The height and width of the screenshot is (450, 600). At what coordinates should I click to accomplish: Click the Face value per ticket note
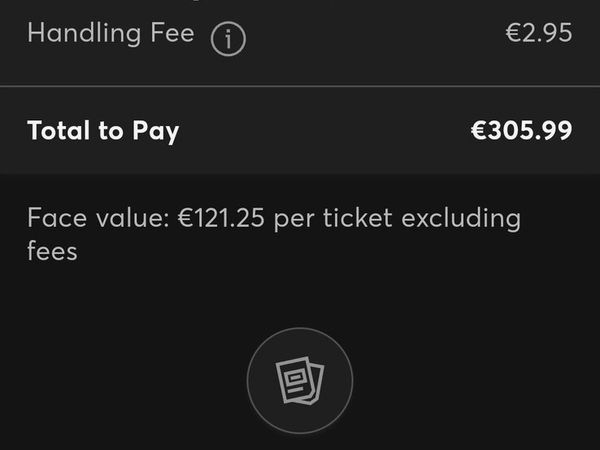[x=274, y=234]
